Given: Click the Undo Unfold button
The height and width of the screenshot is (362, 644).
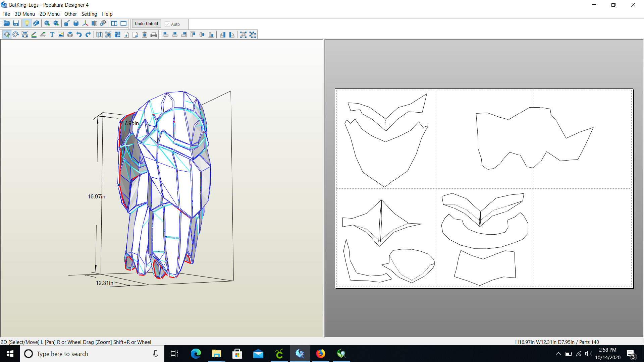Looking at the screenshot, I should pos(146,23).
